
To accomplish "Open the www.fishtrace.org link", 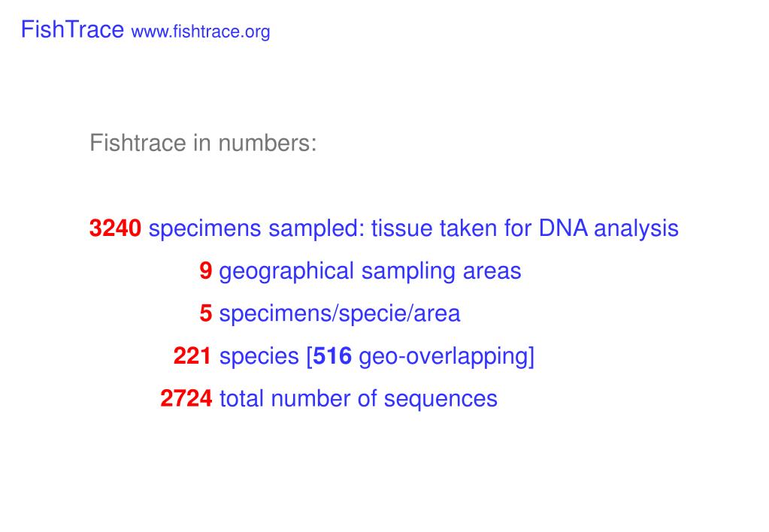I will pyautogui.click(x=201, y=32).
